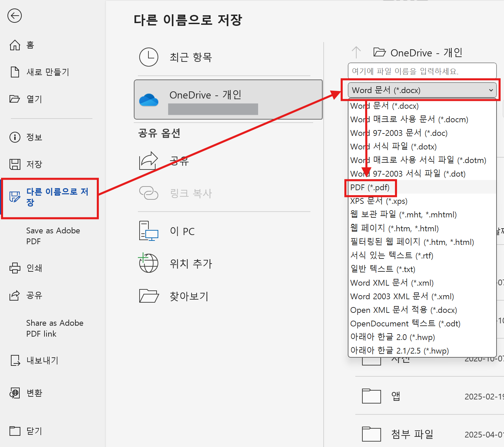This screenshot has width=504, height=447.
Task: Select XPS 문서 (*.xps) format option
Action: point(422,201)
